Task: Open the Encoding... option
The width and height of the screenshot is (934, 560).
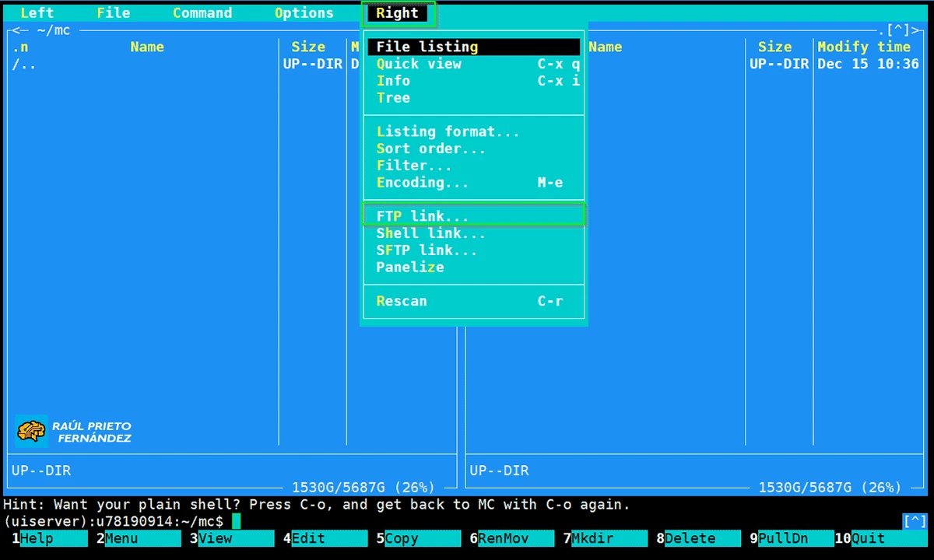Action: coord(423,183)
